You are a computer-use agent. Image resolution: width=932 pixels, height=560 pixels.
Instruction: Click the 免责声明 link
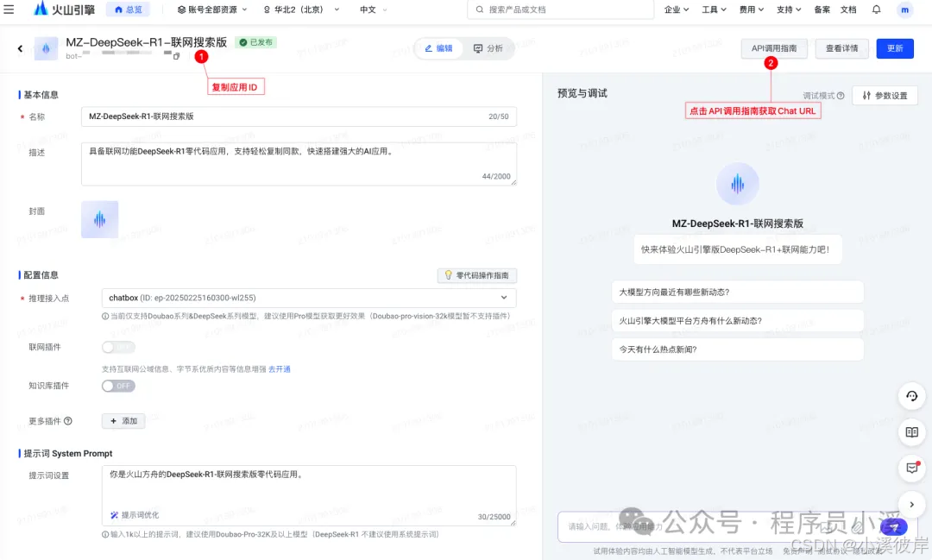(x=797, y=551)
